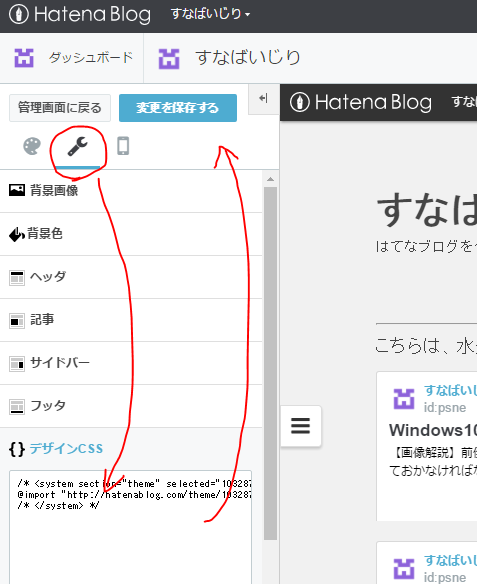Click the 背景画像 picture icon
This screenshot has width=477, height=584.
[17, 190]
